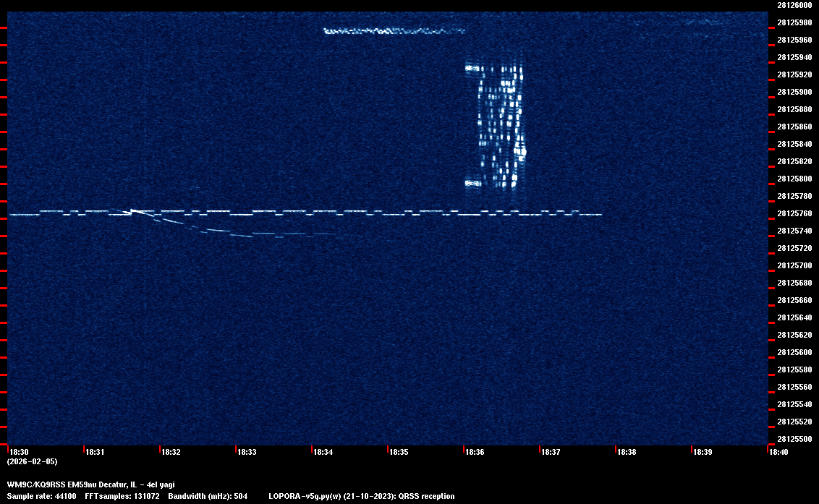Select the 18:38 time marker
Viewport: 819px width, 504px height.
pos(627,452)
